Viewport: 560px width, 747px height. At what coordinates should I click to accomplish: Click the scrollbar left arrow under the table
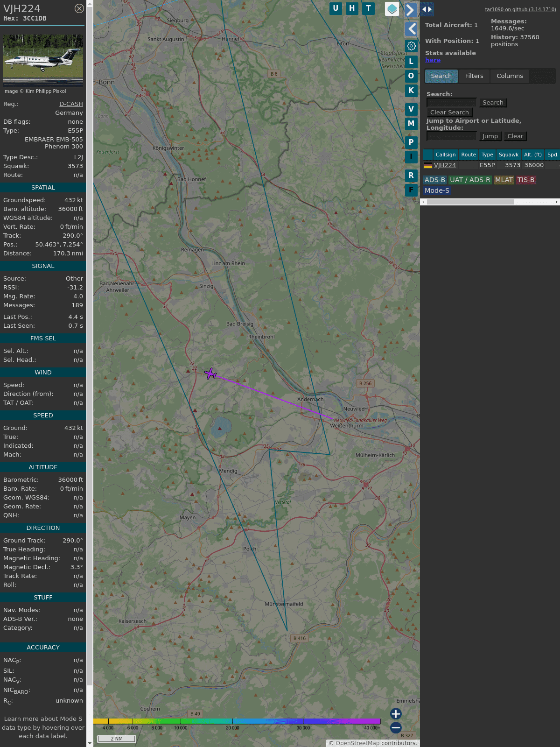pyautogui.click(x=423, y=202)
